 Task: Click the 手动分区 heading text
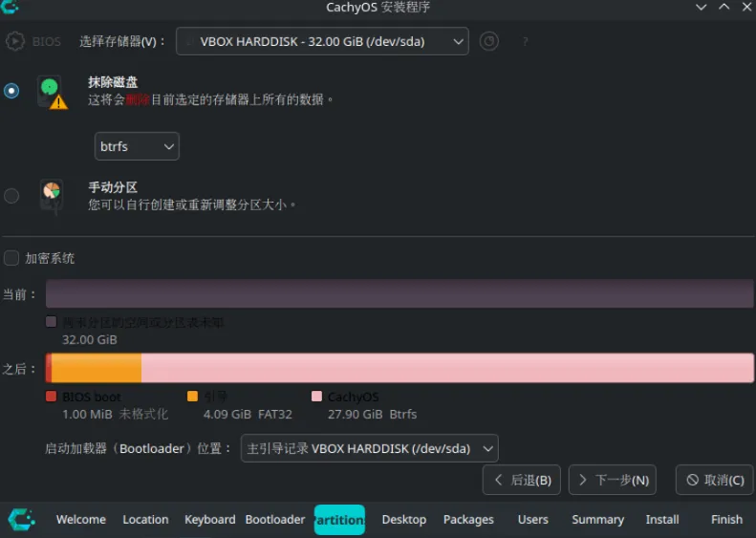(x=113, y=187)
